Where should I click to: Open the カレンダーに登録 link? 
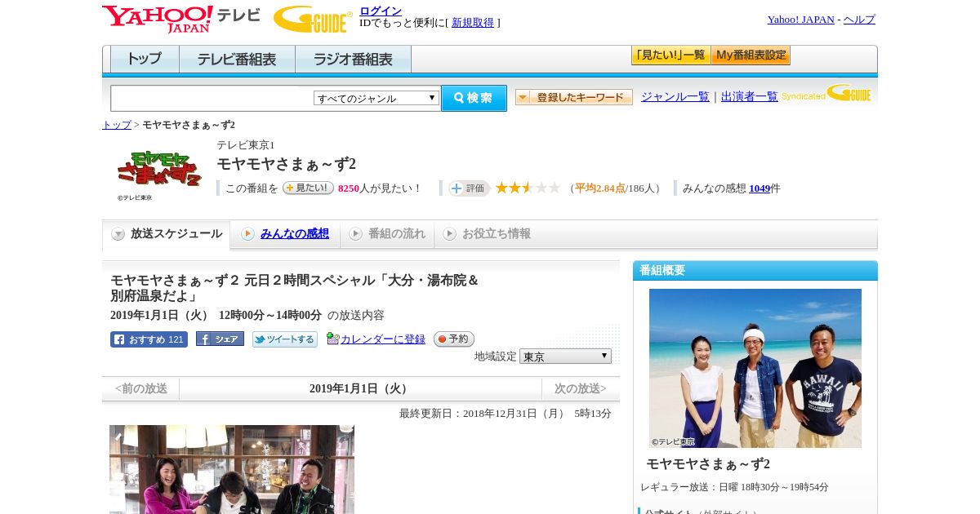(x=383, y=339)
